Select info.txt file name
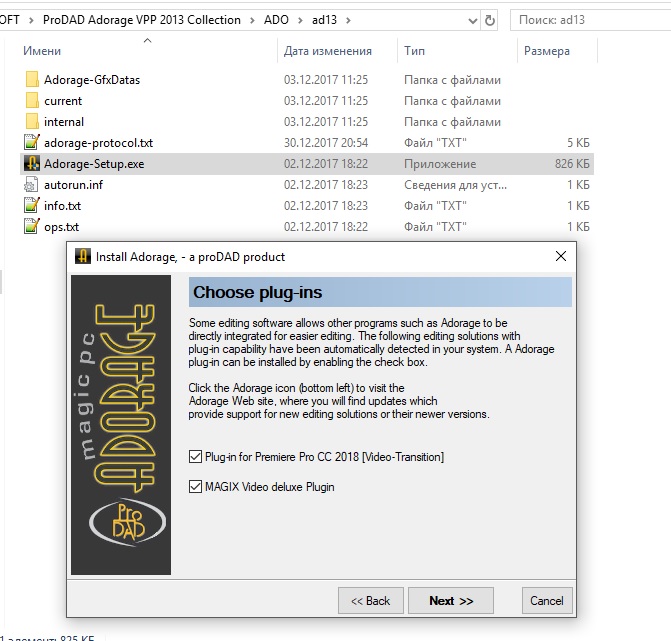 tap(62, 205)
